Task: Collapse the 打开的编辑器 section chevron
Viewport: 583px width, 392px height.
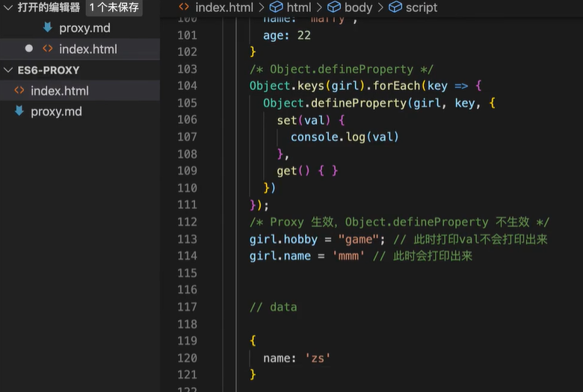Action: coord(8,7)
